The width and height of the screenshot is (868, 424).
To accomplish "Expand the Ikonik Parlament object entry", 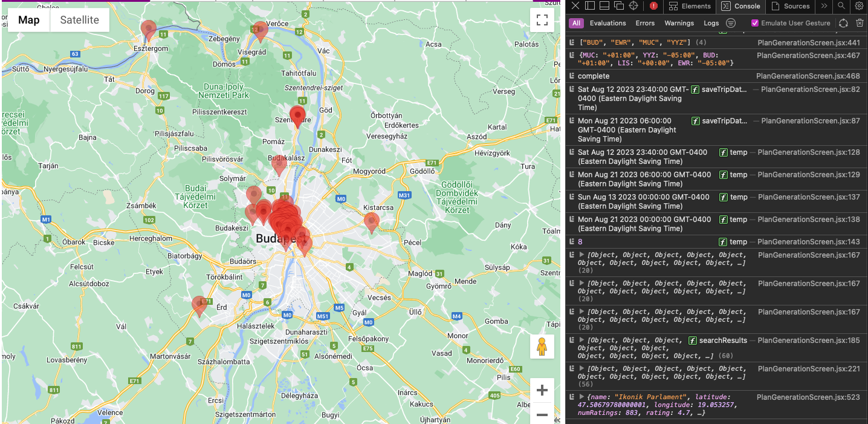I will [x=582, y=397].
